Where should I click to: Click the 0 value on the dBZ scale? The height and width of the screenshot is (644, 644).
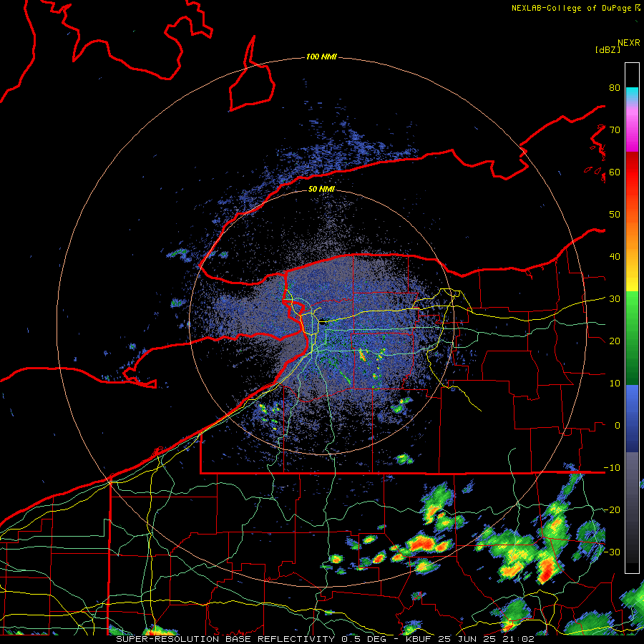click(x=618, y=426)
